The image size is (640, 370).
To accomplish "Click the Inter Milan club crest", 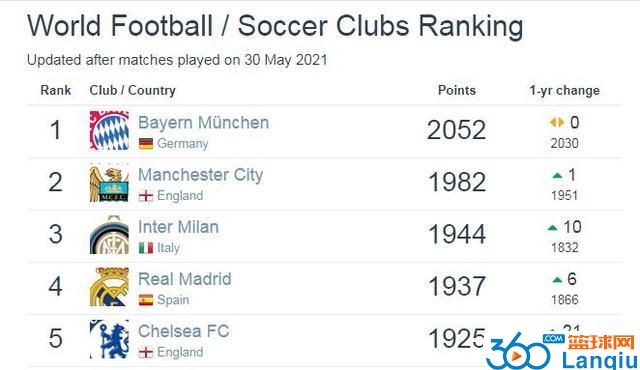I will pos(109,235).
